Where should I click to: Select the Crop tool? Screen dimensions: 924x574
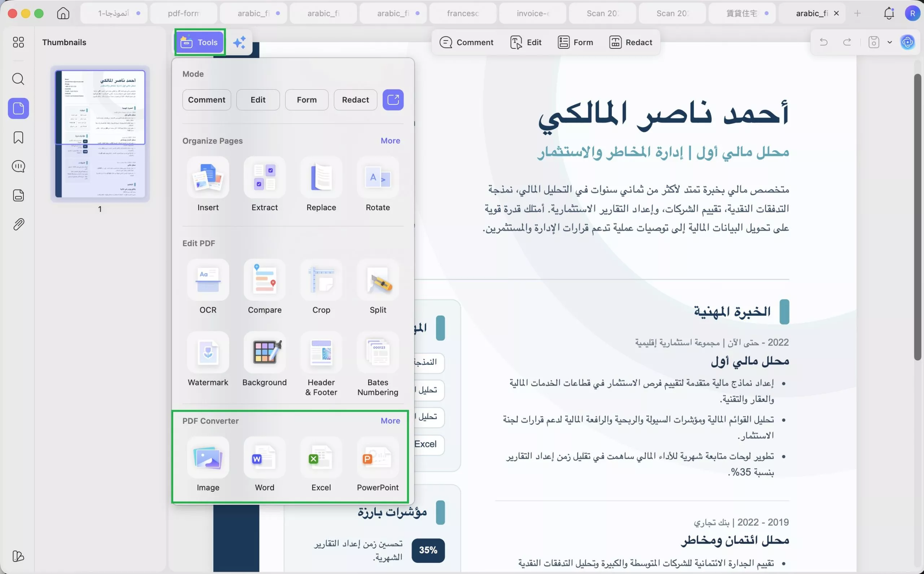click(321, 286)
